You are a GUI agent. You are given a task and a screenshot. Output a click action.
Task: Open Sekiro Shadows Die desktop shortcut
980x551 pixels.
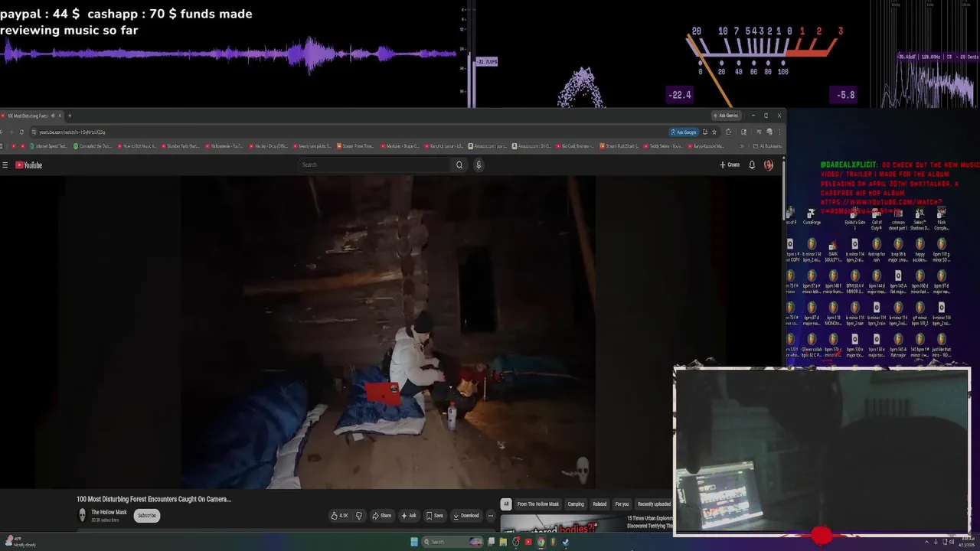(920, 219)
